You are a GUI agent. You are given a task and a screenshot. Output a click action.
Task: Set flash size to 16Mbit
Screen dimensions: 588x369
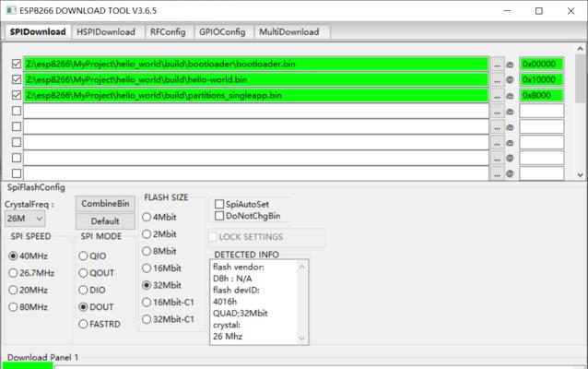click(x=147, y=268)
